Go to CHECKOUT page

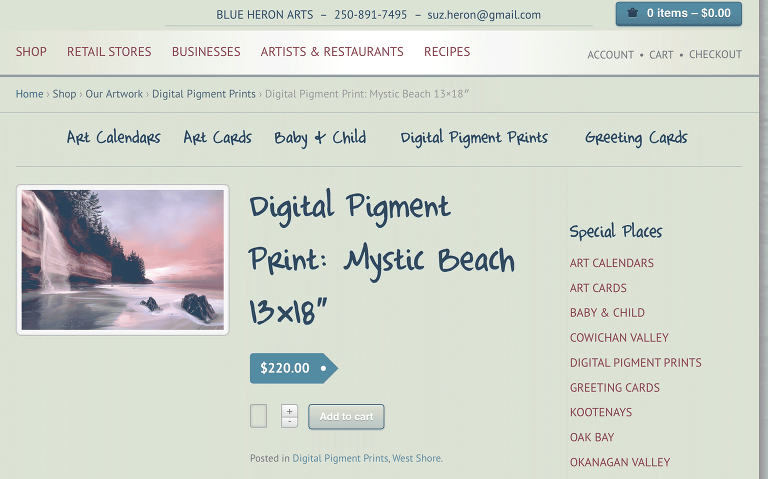(716, 54)
